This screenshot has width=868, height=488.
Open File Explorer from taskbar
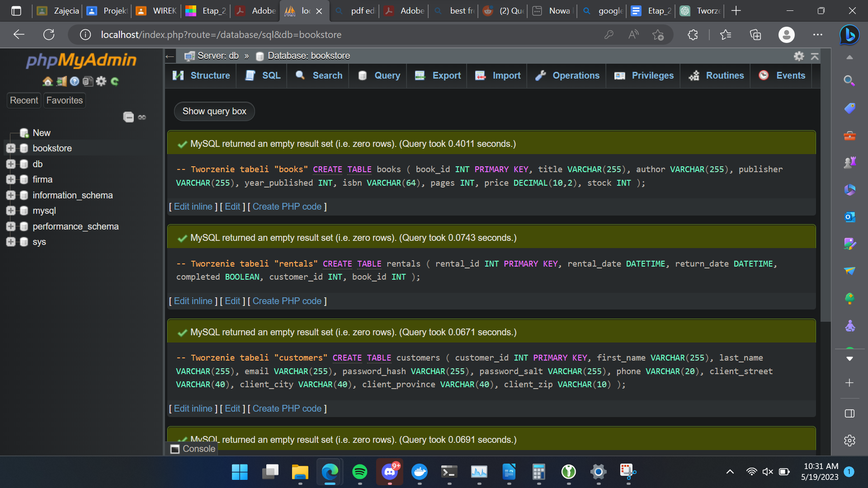click(300, 472)
